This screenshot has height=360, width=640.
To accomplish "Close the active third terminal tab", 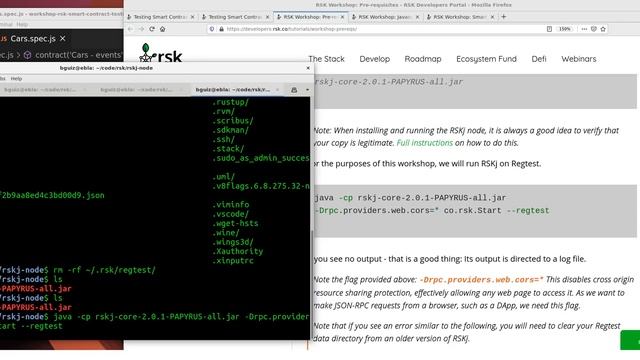I will pos(278,90).
